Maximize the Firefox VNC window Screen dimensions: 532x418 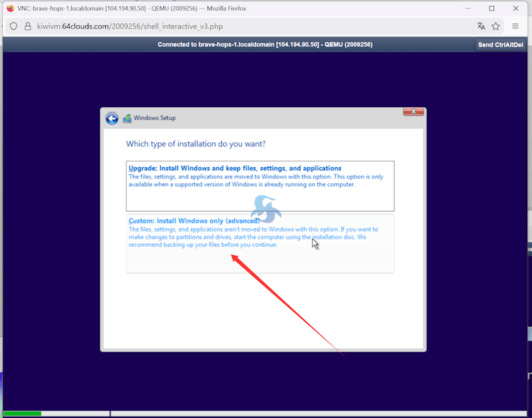tap(491, 9)
